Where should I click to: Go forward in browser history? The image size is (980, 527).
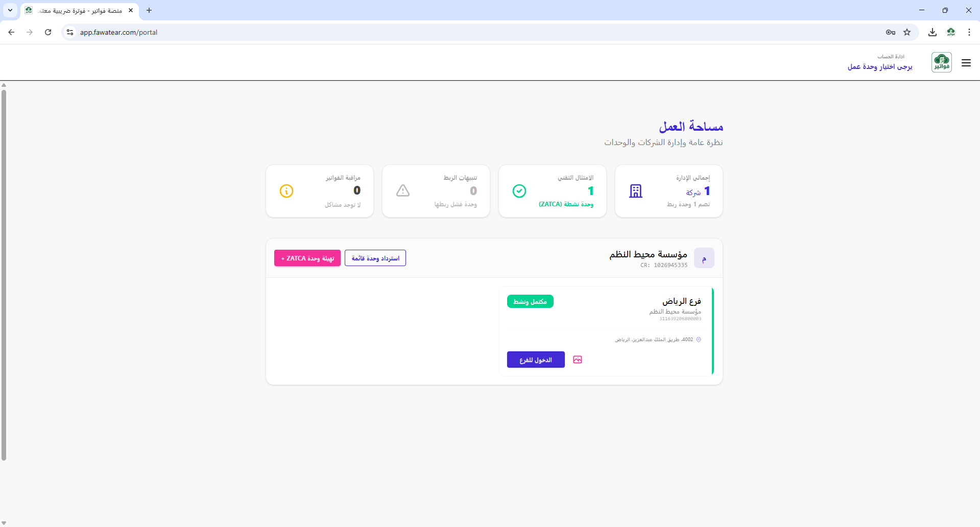tap(30, 32)
